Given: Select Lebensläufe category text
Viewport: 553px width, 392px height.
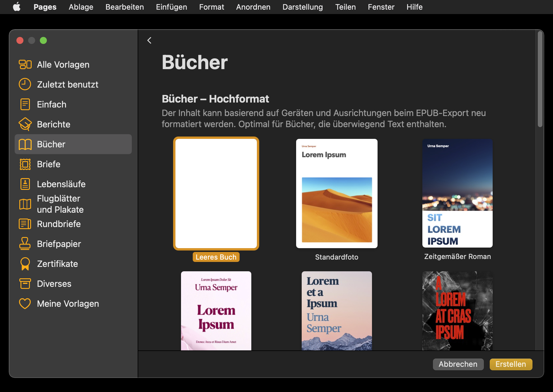Looking at the screenshot, I should coord(61,184).
